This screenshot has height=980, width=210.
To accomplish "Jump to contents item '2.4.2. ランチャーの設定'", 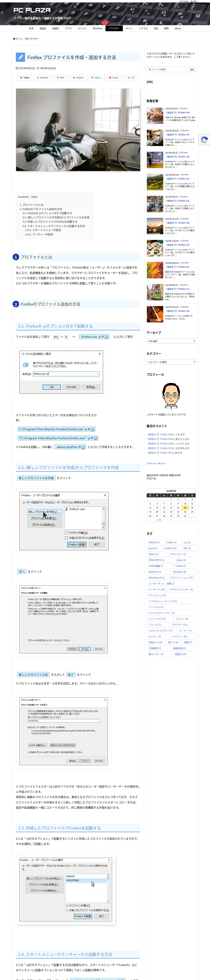I will pos(39,234).
